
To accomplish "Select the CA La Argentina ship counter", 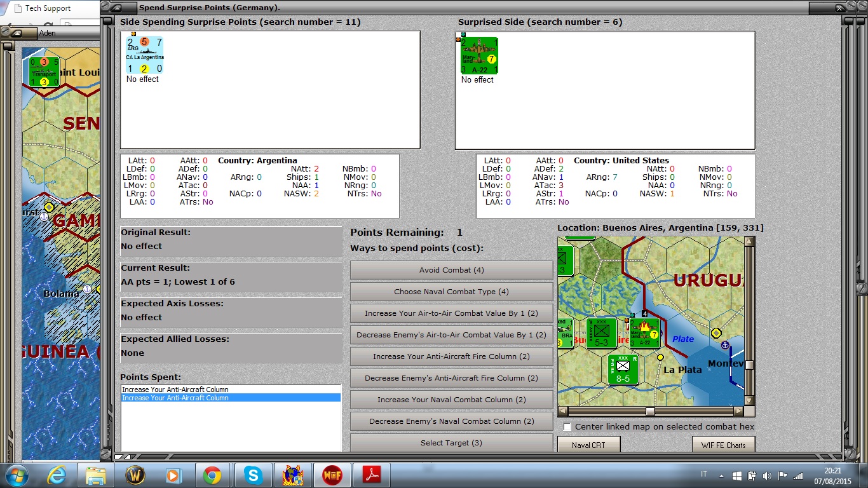I will tap(144, 56).
